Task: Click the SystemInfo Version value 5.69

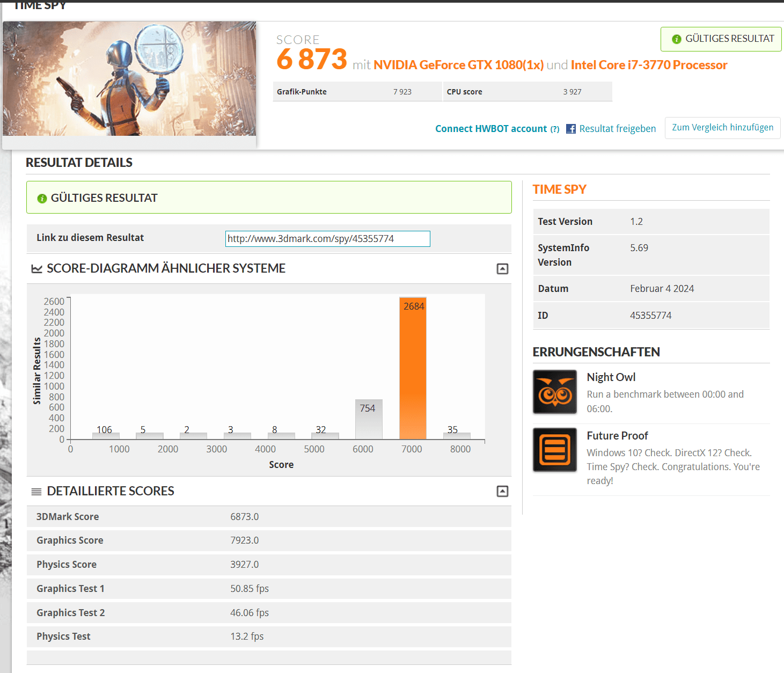Action: click(x=639, y=248)
